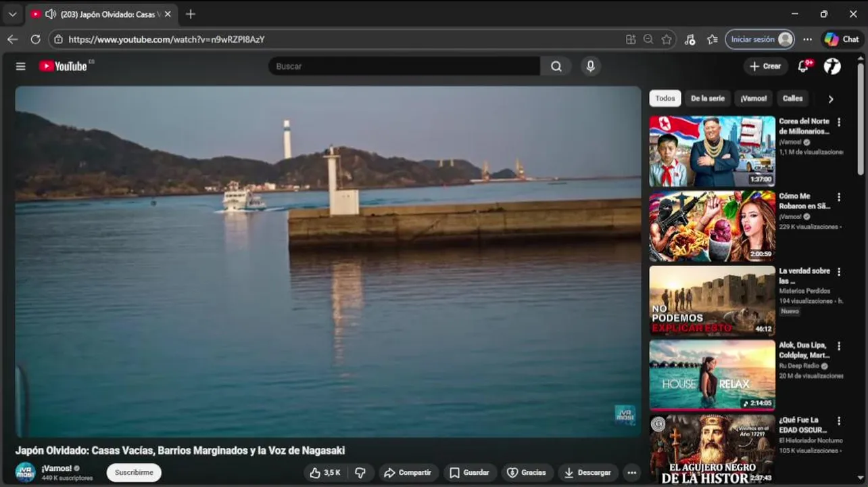The height and width of the screenshot is (487, 868).
Task: Open browser settings ellipsis menu
Action: 807,39
